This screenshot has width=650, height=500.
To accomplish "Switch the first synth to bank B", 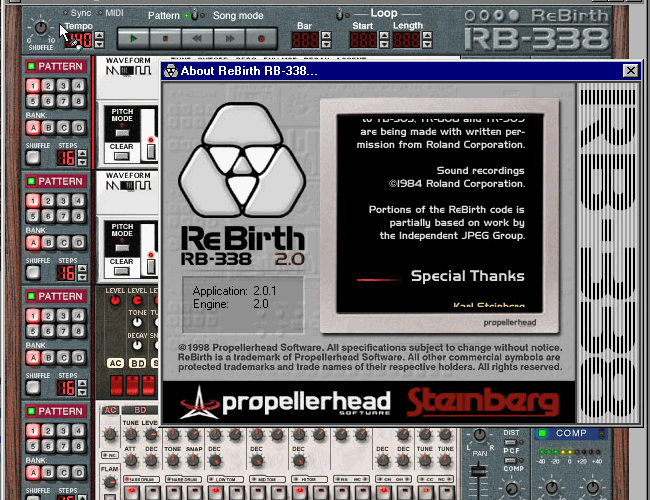I will coord(48,128).
